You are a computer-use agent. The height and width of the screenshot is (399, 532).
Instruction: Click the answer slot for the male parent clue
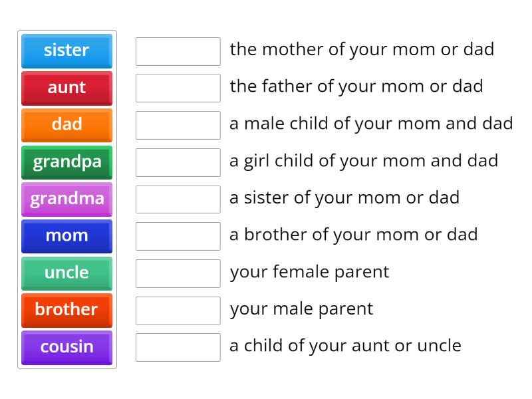[x=177, y=310]
